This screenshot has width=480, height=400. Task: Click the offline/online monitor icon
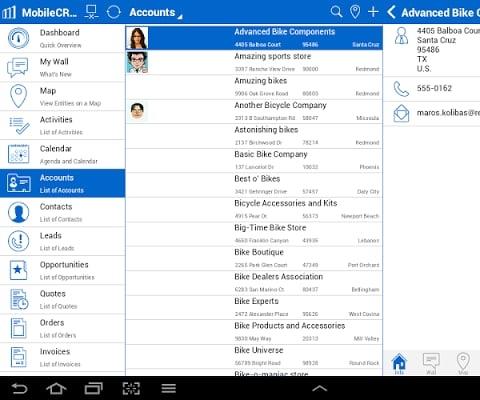click(x=91, y=12)
